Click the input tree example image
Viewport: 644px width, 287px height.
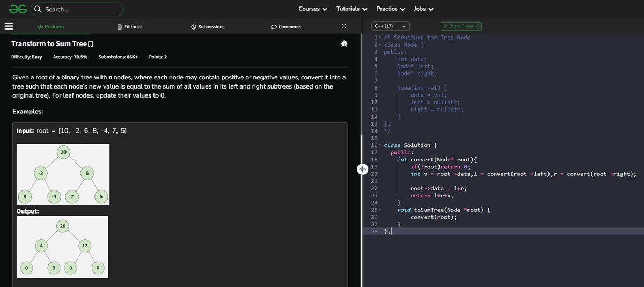coord(63,174)
